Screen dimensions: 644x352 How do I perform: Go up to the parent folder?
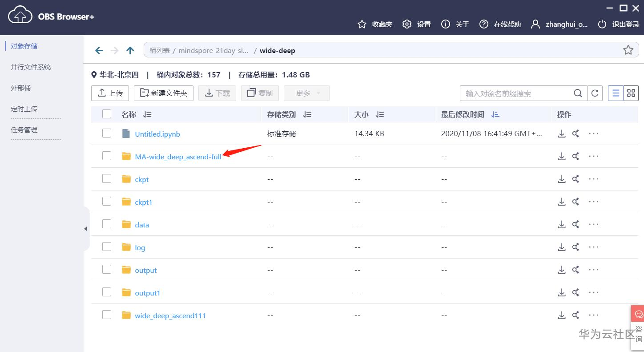[130, 50]
